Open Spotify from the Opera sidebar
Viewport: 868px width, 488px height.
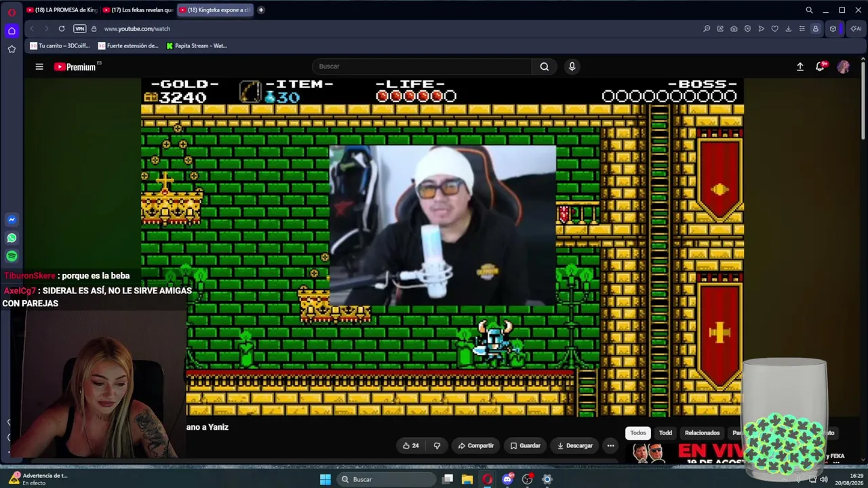pyautogui.click(x=12, y=256)
